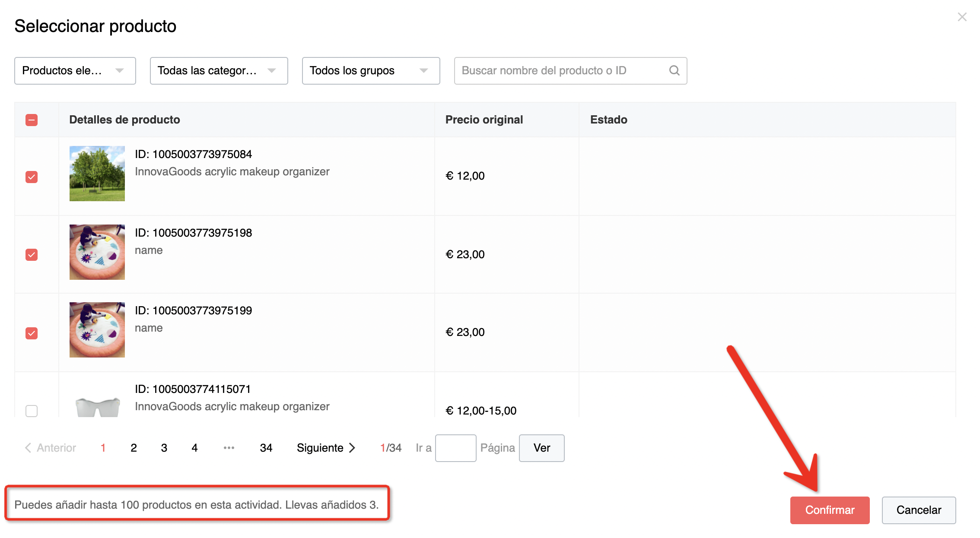
Task: Click the search magnifier icon
Action: click(x=674, y=70)
